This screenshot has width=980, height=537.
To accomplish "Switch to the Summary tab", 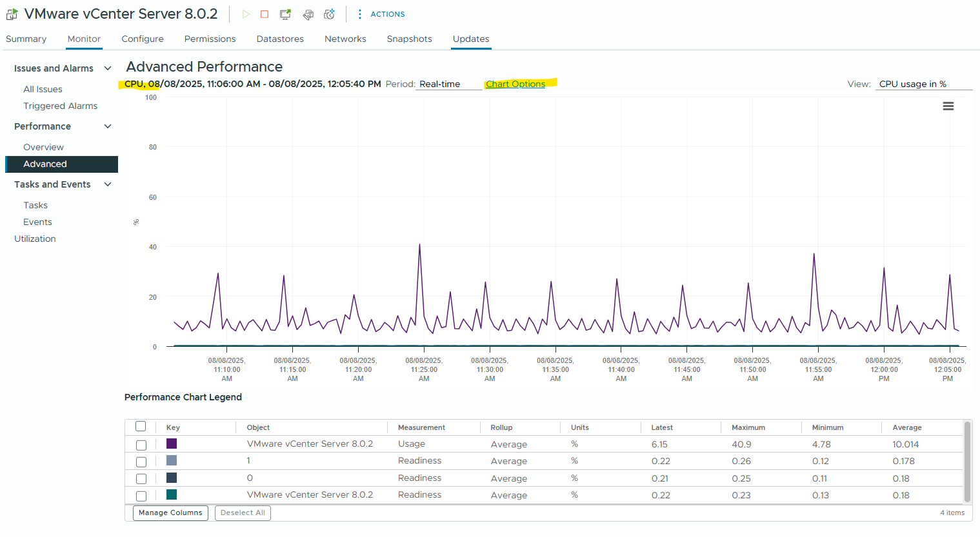I will click(26, 39).
